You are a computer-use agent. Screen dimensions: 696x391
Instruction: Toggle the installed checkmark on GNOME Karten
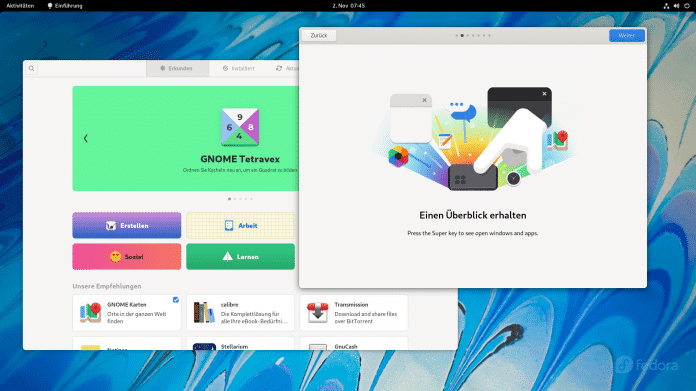tap(176, 300)
